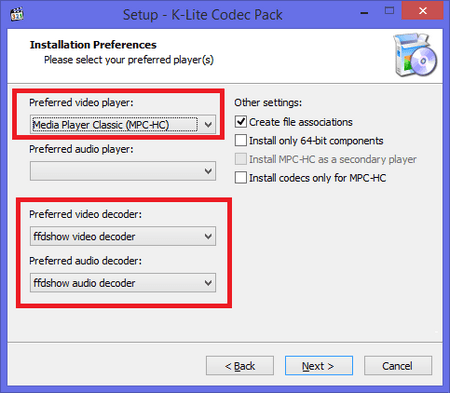Close the K-Lite setup window

[x=423, y=11]
